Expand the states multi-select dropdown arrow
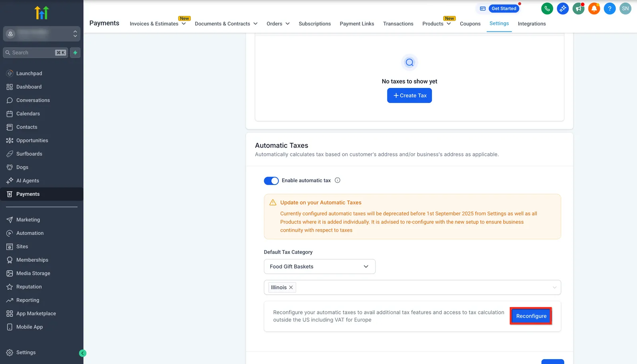Screen dimensions: 637x364 click(x=555, y=288)
